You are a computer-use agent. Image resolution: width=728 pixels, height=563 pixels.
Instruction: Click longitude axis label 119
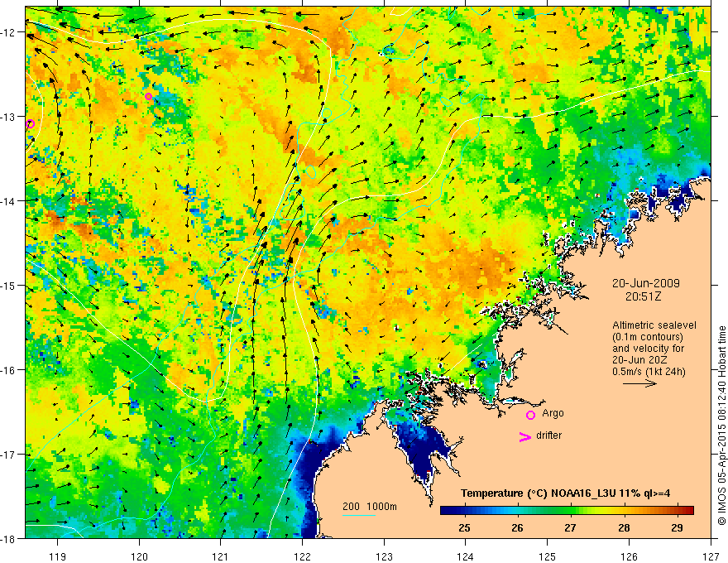58,556
